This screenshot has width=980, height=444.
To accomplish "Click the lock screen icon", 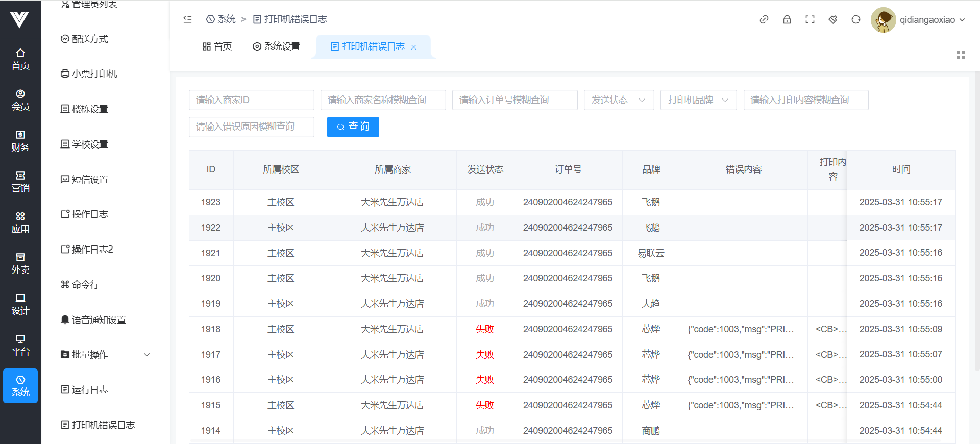I will pos(787,19).
